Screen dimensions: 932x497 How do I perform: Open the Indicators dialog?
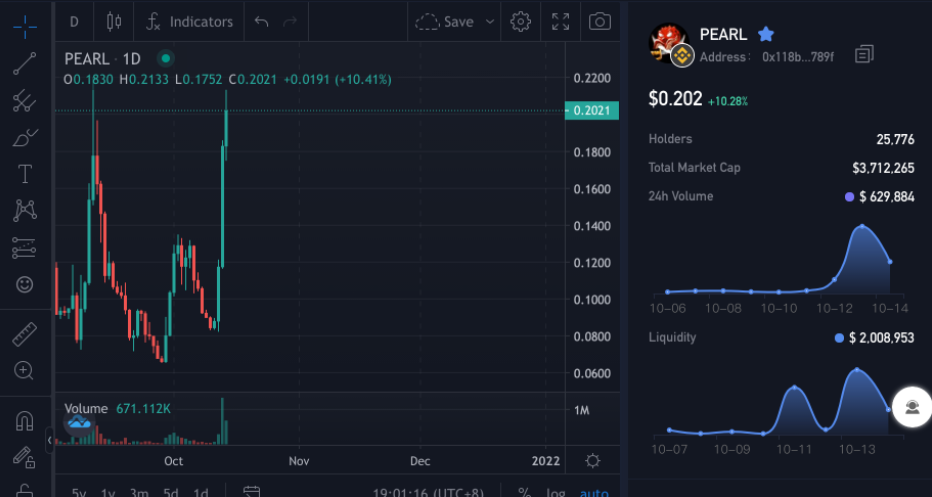(x=189, y=21)
